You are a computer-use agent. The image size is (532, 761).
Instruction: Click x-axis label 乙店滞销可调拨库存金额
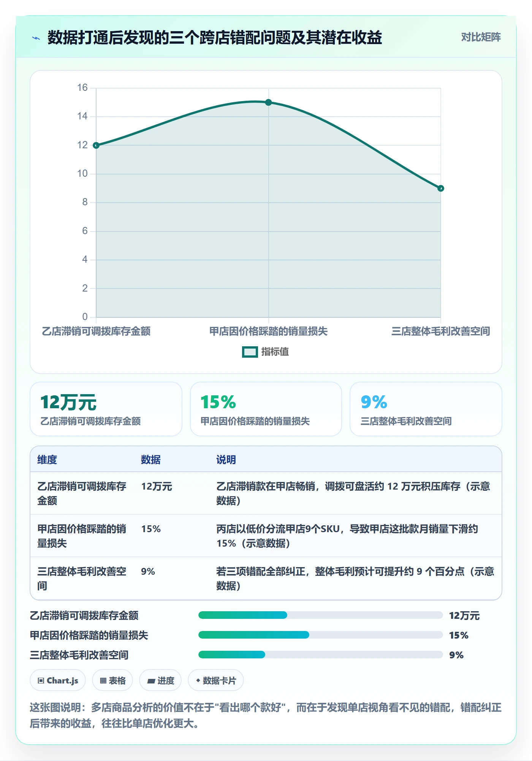click(96, 331)
